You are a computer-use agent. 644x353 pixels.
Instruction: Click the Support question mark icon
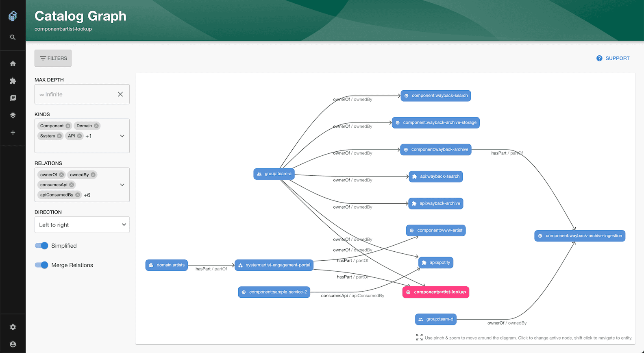tap(599, 58)
